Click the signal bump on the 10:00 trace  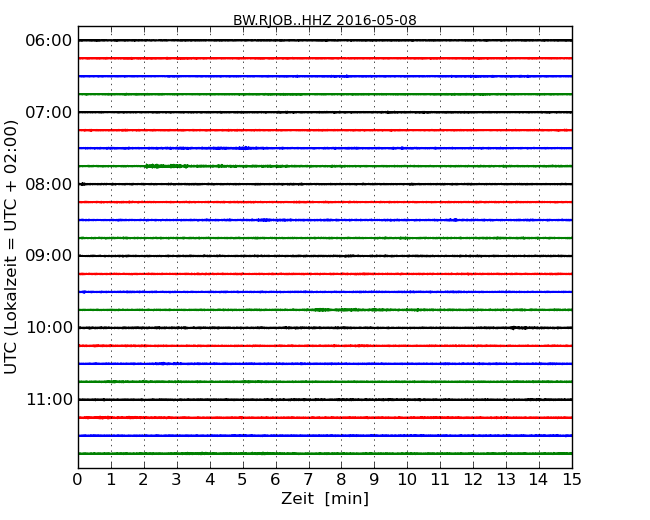tap(518, 328)
